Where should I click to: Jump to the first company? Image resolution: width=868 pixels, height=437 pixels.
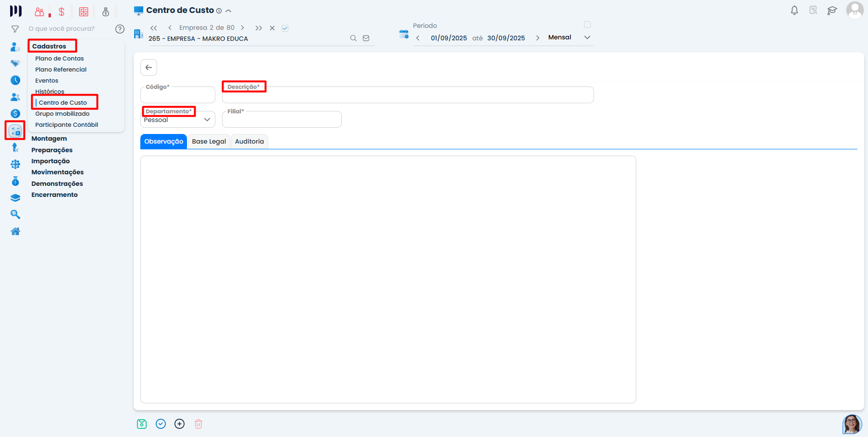click(154, 28)
